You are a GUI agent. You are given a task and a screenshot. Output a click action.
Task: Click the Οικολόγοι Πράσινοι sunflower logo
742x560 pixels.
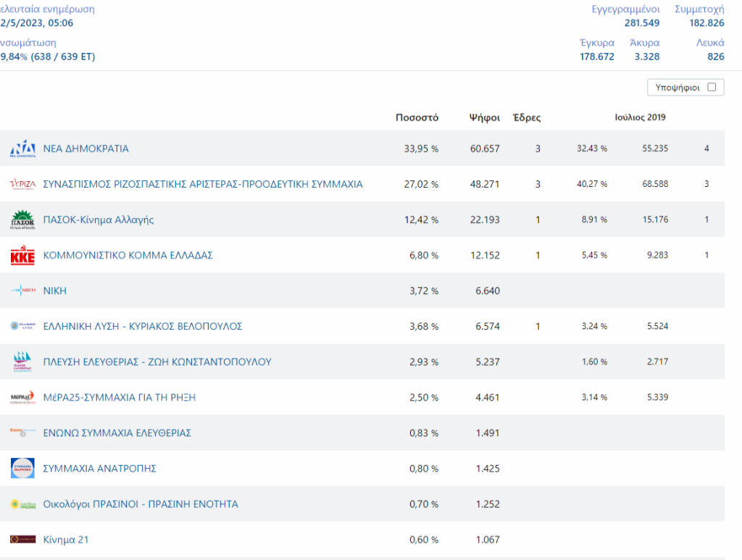(x=22, y=504)
